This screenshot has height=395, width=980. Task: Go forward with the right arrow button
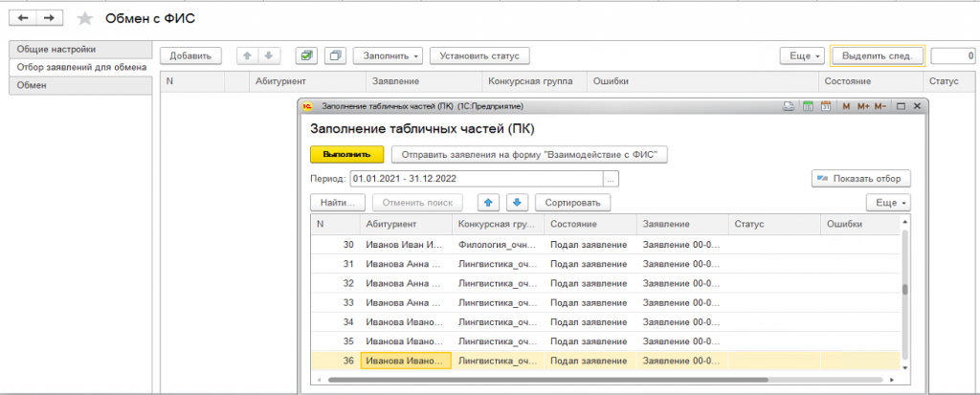click(50, 18)
